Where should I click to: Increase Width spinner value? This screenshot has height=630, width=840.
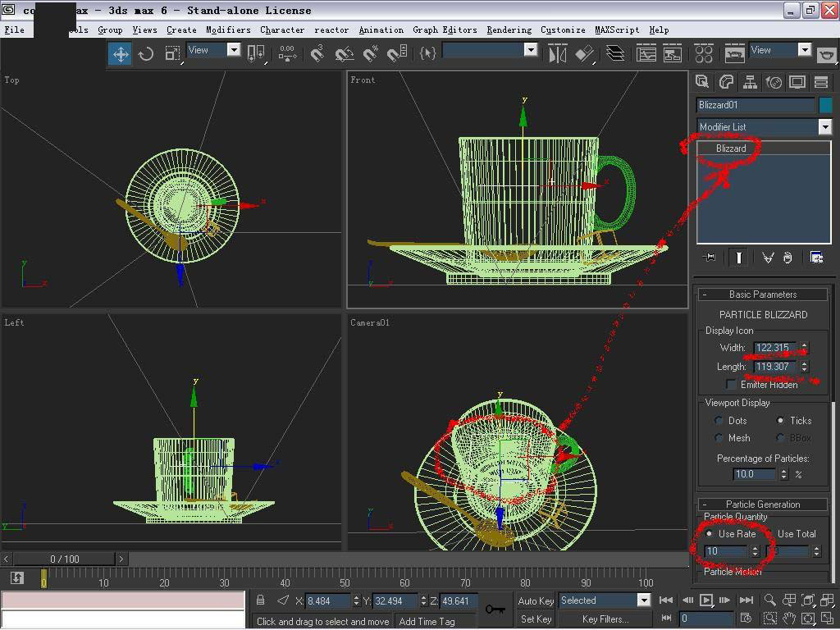pos(804,345)
